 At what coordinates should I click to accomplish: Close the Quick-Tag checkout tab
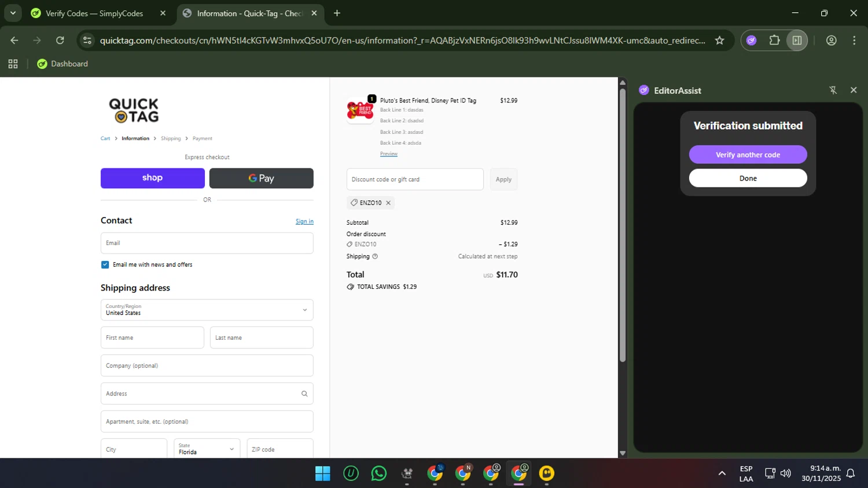coord(314,13)
